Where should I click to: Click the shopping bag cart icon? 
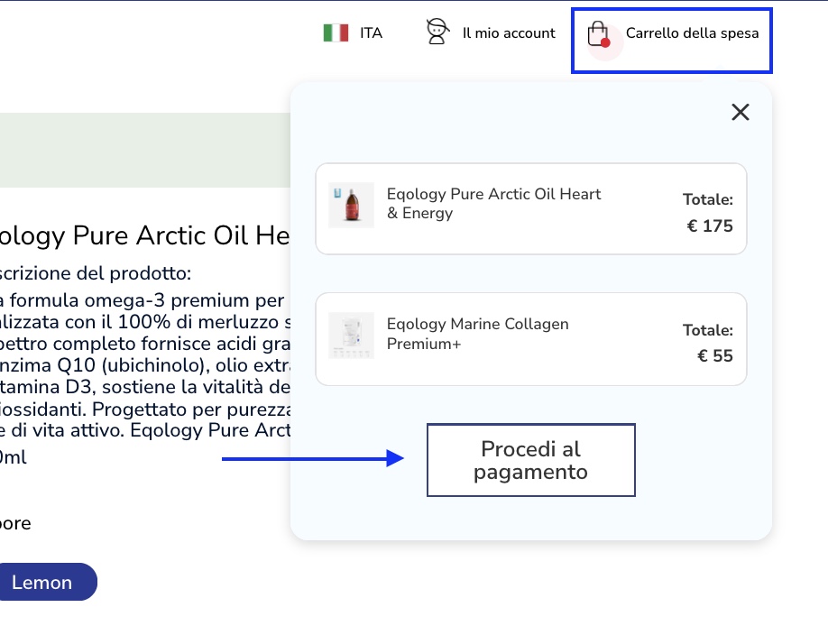(599, 34)
